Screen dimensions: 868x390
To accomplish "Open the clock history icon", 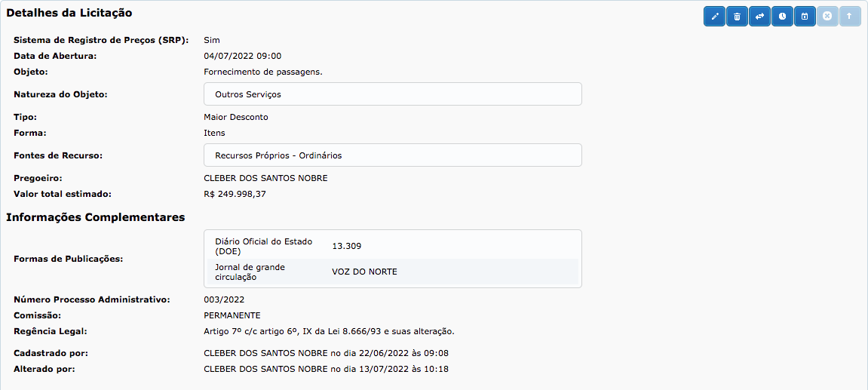I will coord(783,16).
